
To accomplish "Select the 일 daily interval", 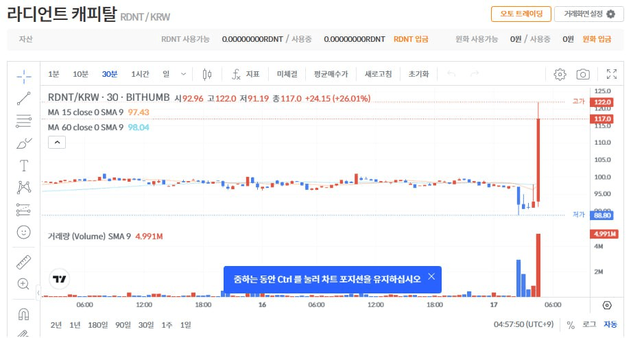I will click(x=166, y=74).
